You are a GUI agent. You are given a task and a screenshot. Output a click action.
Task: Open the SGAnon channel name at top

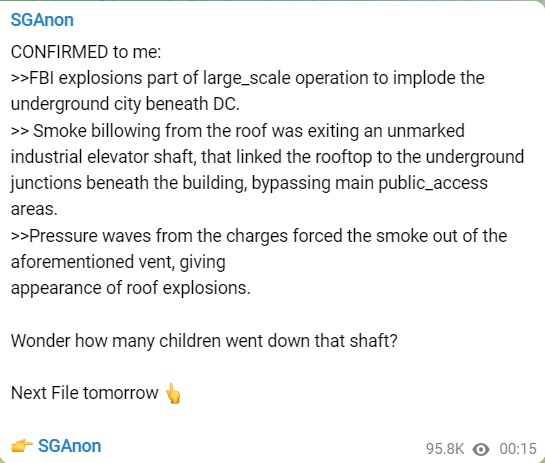[42, 20]
